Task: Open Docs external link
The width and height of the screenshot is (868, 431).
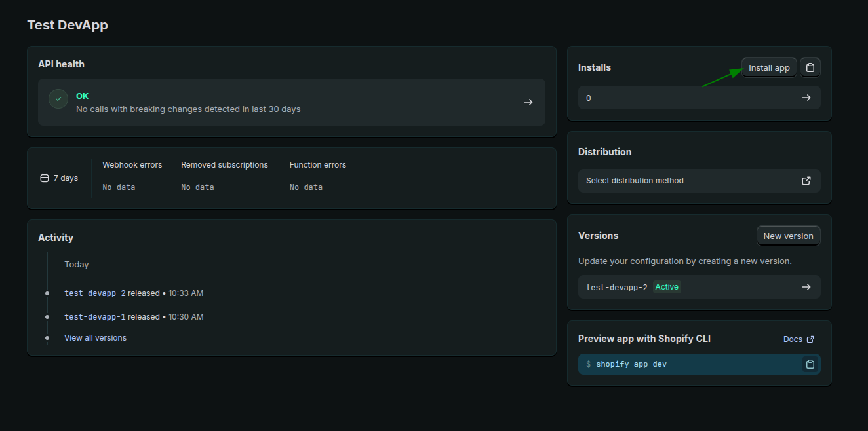Action: point(798,339)
